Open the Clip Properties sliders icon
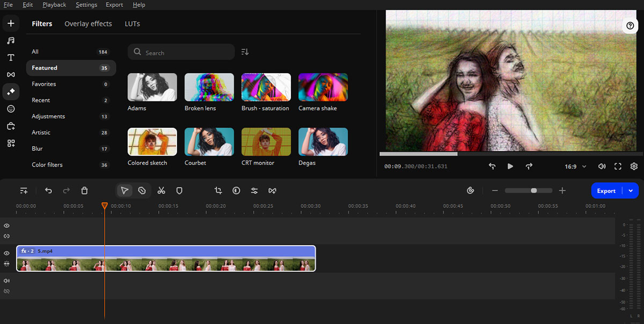 [x=254, y=190]
